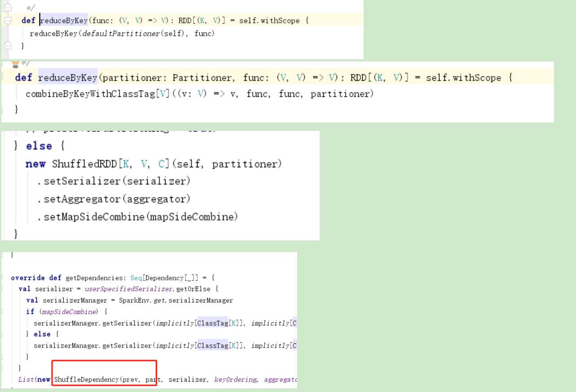Click '.setSerializer(serializer)' line

pos(114,181)
